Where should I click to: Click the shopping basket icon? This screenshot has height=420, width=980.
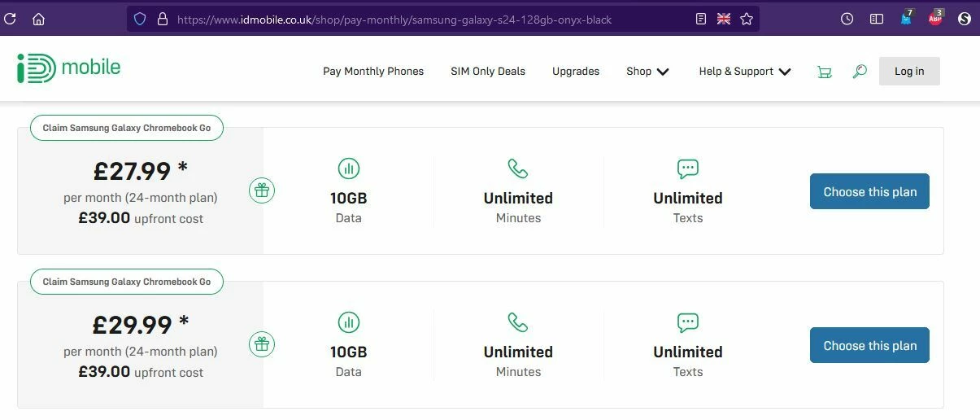pyautogui.click(x=825, y=72)
